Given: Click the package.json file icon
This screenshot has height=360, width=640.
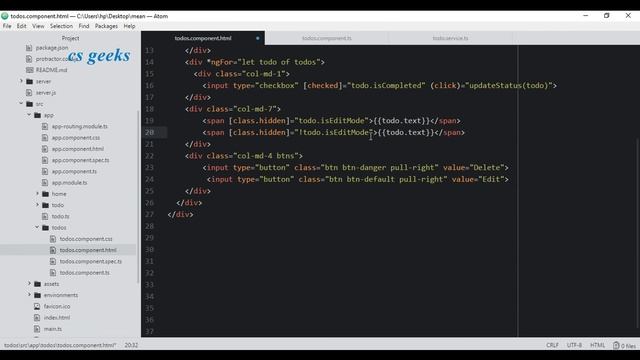Looking at the screenshot, I should coord(29,48).
